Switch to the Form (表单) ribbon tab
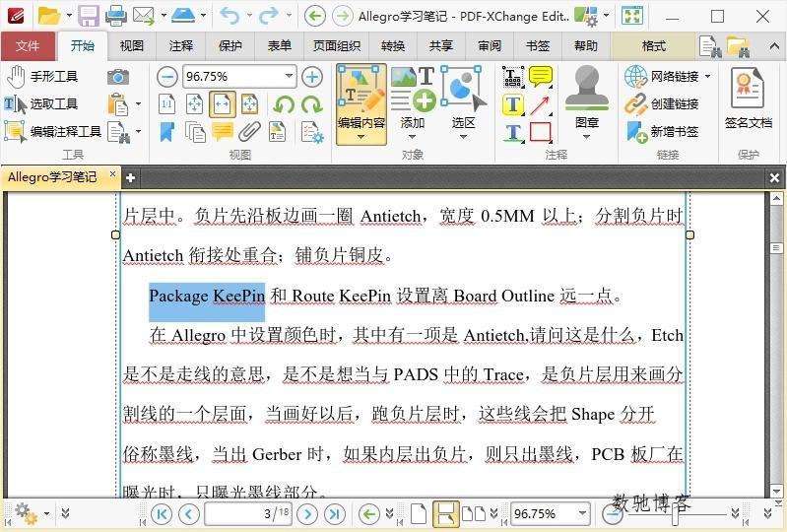This screenshot has height=532, width=787. 280,46
